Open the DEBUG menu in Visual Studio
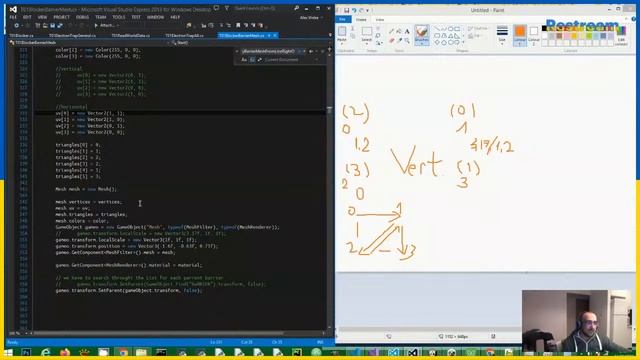Image resolution: width=640 pixels, height=360 pixels. pyautogui.click(x=82, y=17)
